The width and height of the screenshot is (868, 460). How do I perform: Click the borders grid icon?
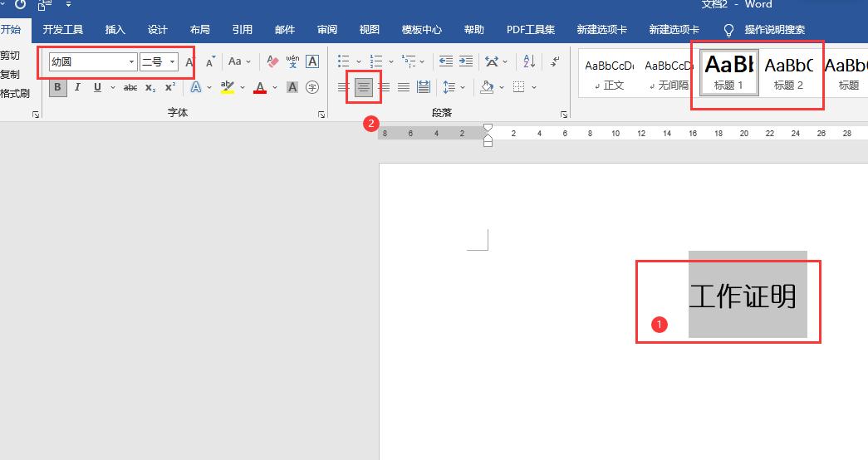(518, 87)
